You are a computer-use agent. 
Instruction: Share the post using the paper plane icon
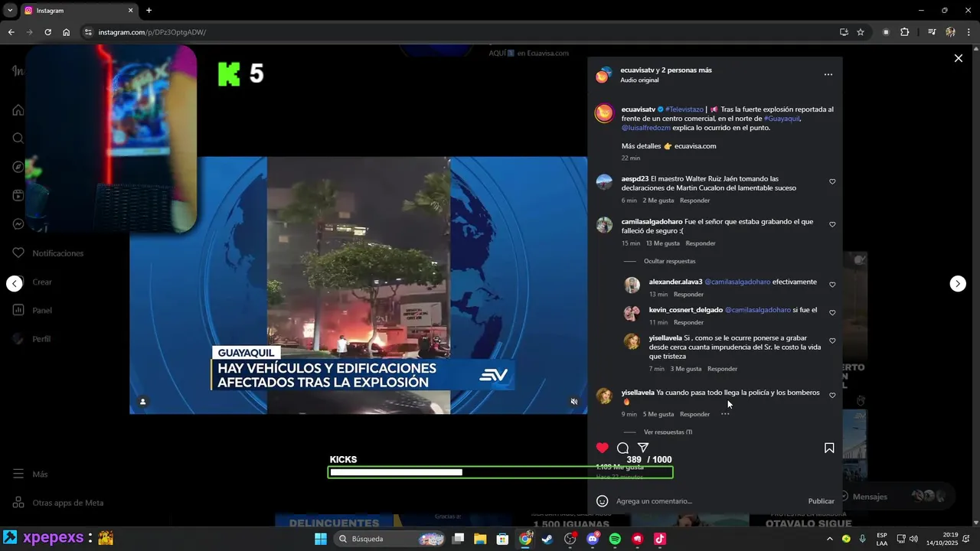643,448
